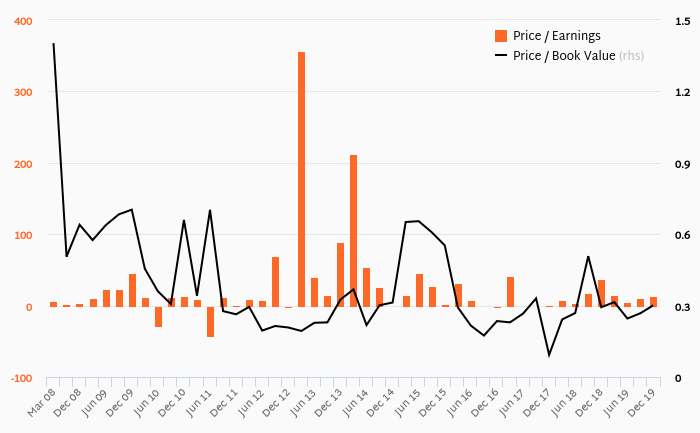Screen dimensions: 700x433
Task: Click the negative bar near Jun 11
Action: pos(210,322)
